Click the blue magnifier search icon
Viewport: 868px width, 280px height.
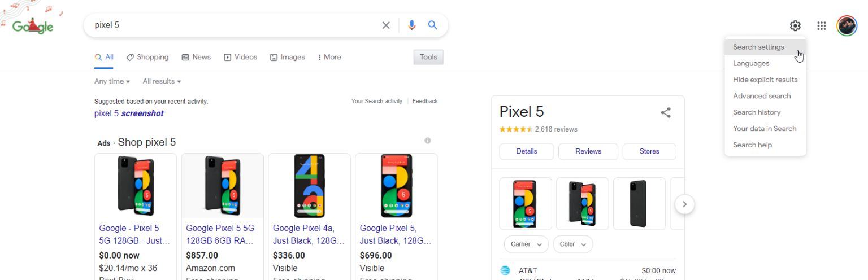433,25
